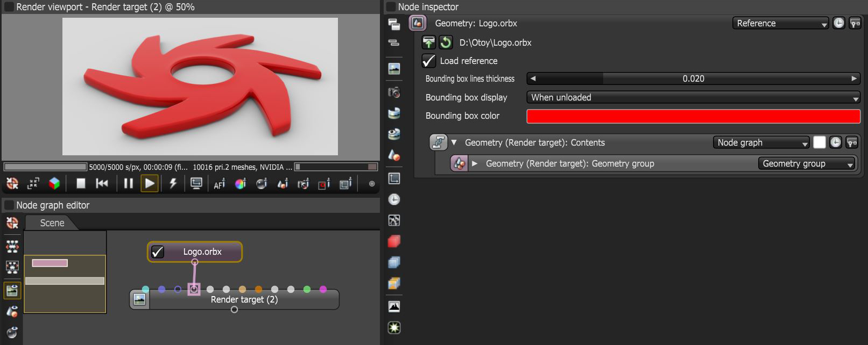Expand Geometry (Render target): Geometry group
This screenshot has height=345, width=868.
pos(475,163)
